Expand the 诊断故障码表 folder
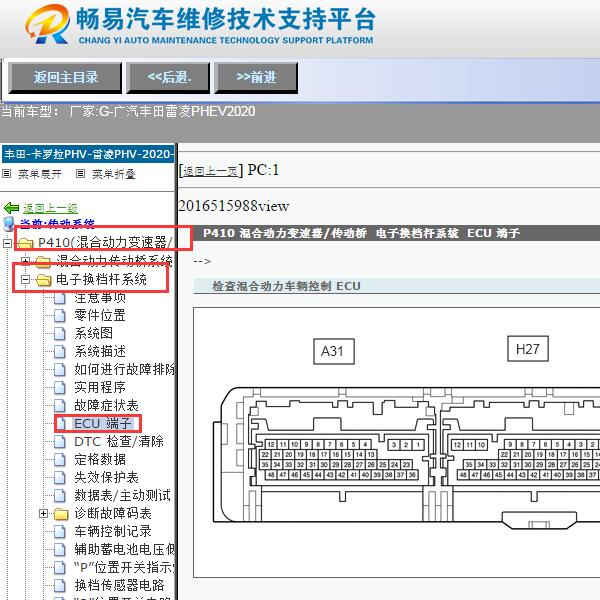Image resolution: width=600 pixels, height=600 pixels. [43, 513]
